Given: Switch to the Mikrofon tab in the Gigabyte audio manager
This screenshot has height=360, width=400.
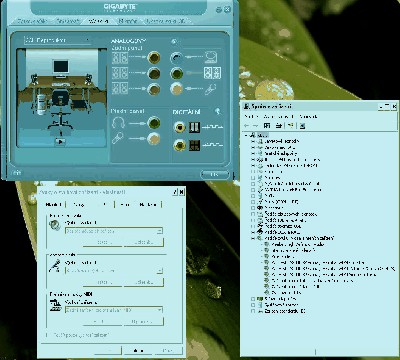Looking at the screenshot, I should click(128, 21).
